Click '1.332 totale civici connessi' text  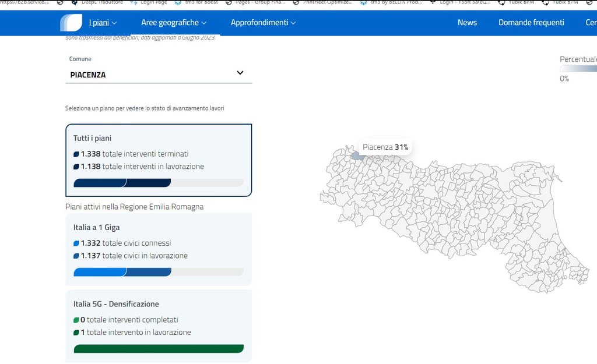pyautogui.click(x=126, y=243)
